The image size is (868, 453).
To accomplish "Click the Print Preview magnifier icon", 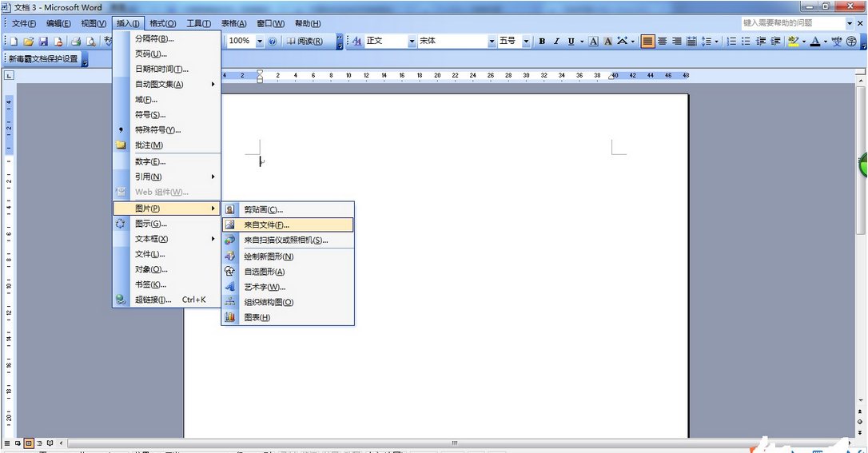I will [91, 42].
